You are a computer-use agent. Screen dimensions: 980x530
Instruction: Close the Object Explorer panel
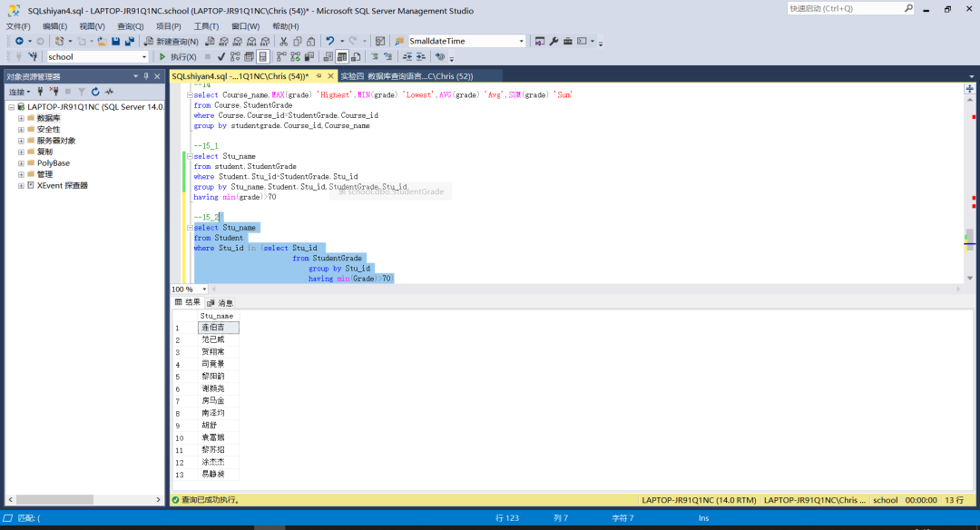click(158, 76)
